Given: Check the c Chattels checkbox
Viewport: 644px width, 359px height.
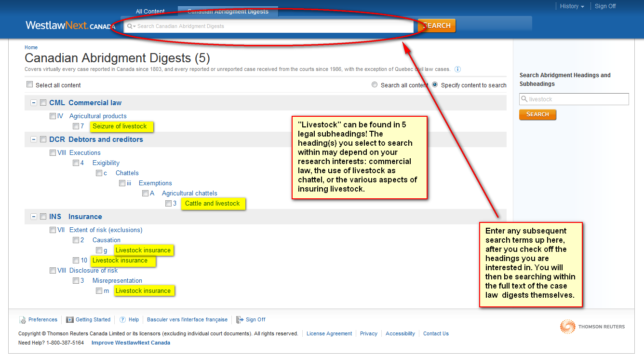Looking at the screenshot, I should pos(99,173).
